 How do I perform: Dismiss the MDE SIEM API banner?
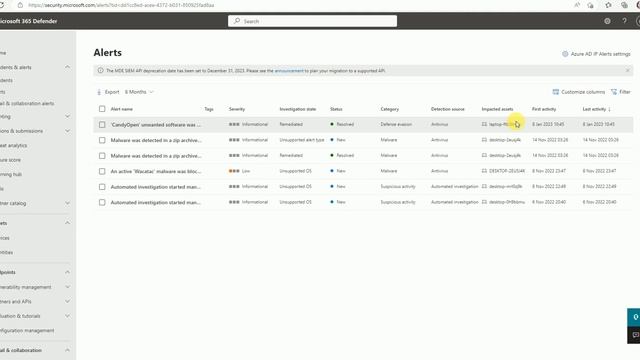point(627,71)
